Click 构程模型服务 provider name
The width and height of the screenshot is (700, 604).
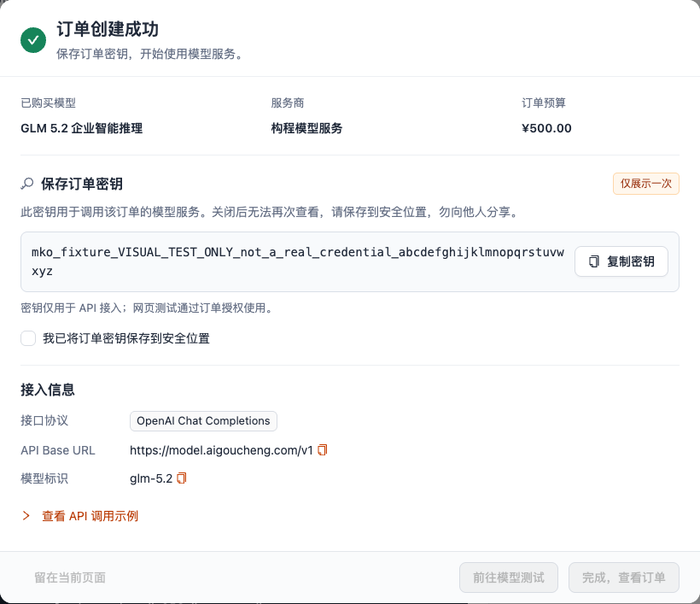tap(306, 128)
